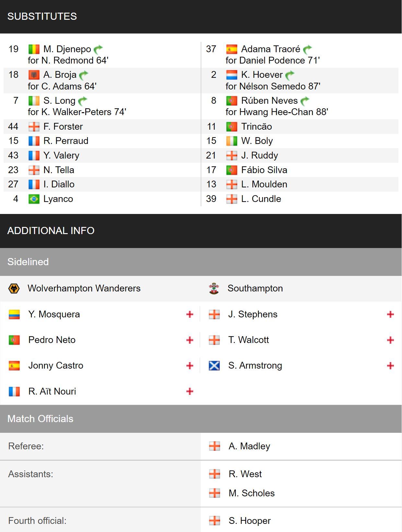Open Adama Traoré's player page

271,49
